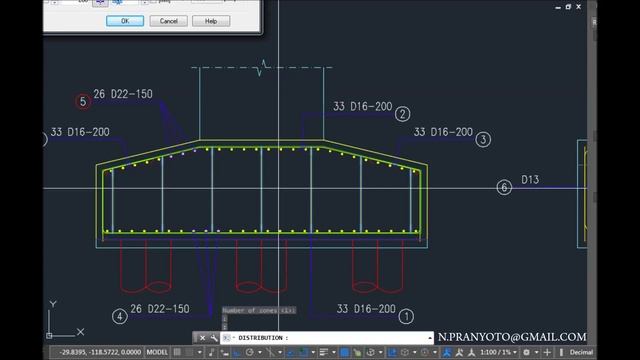
Task: Click the Decimal units label
Action: tap(581, 352)
